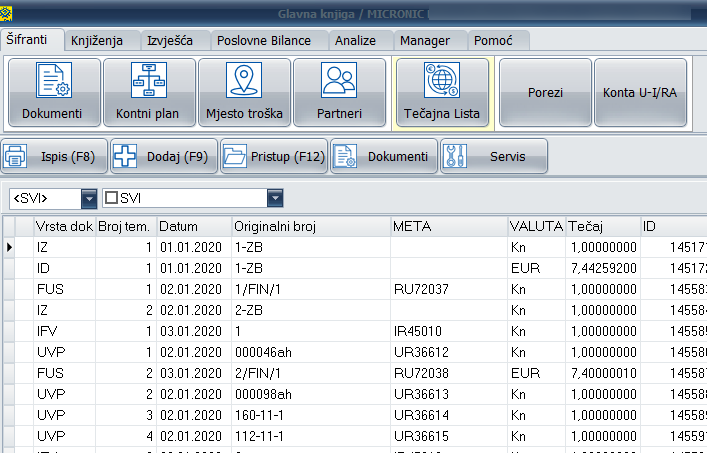Click the Dodaj (F9) plus icon

(x=125, y=157)
